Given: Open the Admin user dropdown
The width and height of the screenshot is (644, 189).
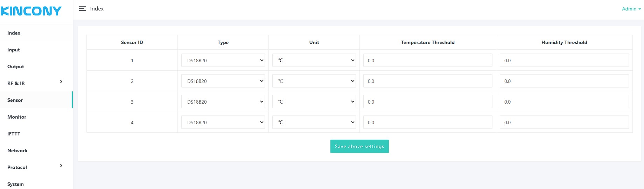Looking at the screenshot, I should point(631,9).
